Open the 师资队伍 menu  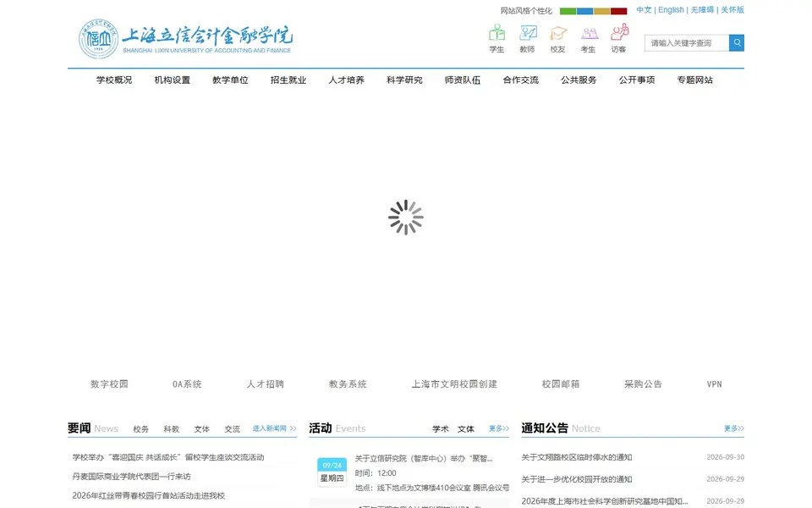463,80
